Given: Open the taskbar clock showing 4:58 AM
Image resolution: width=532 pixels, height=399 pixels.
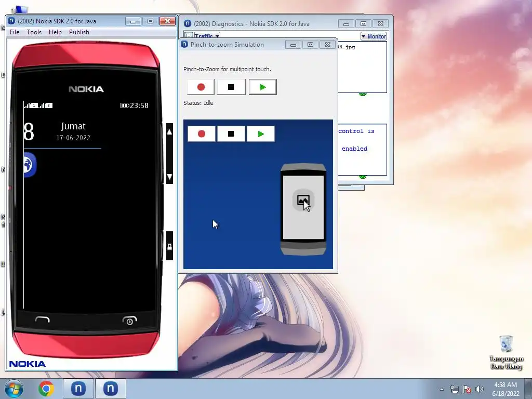Looking at the screenshot, I should tap(506, 389).
